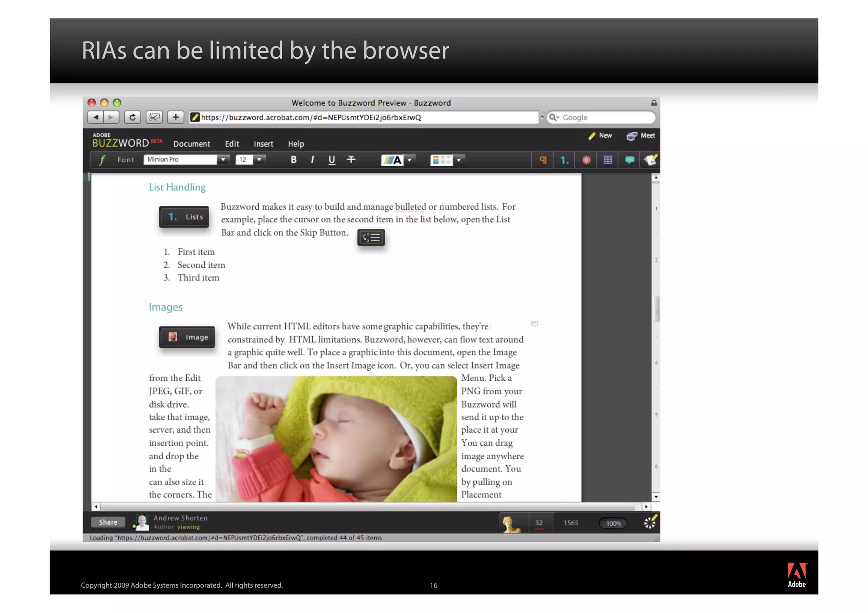Click the font size field showing 12
Viewport: 868px width, 613px height.
pos(245,160)
